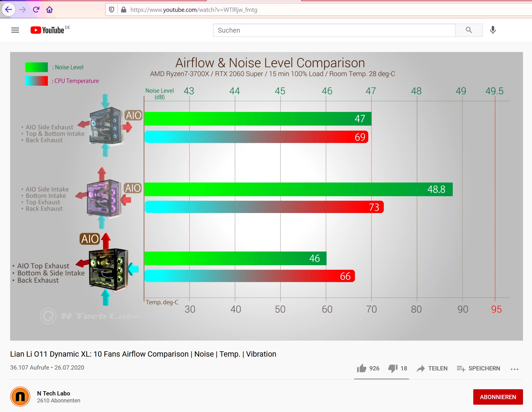Reload the page with the refresh icon
532x412 pixels.
tap(36, 10)
